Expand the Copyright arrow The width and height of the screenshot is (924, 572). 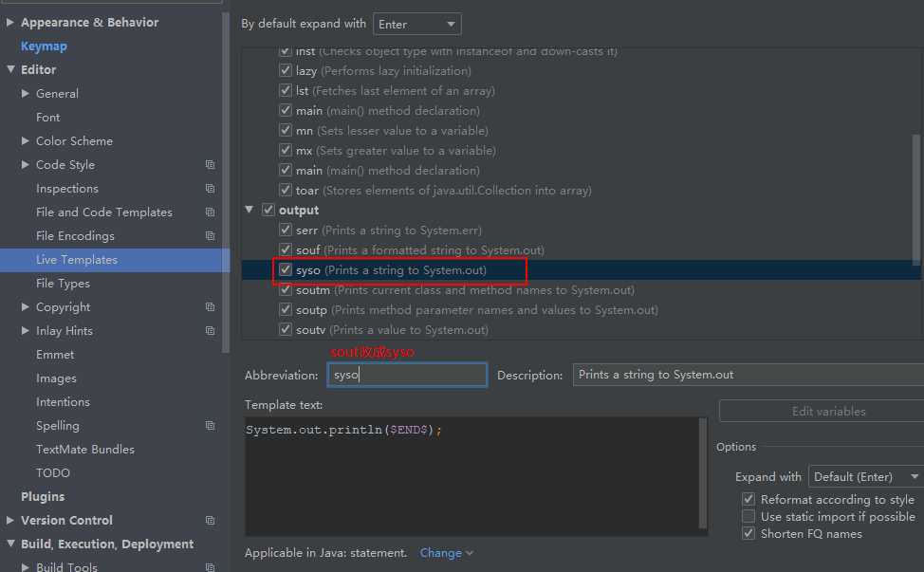26,307
